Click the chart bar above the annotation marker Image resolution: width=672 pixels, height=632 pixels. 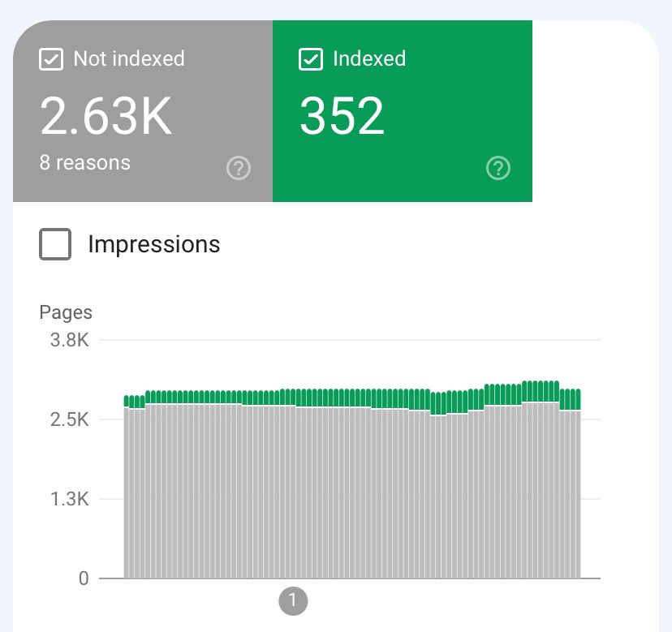294,487
